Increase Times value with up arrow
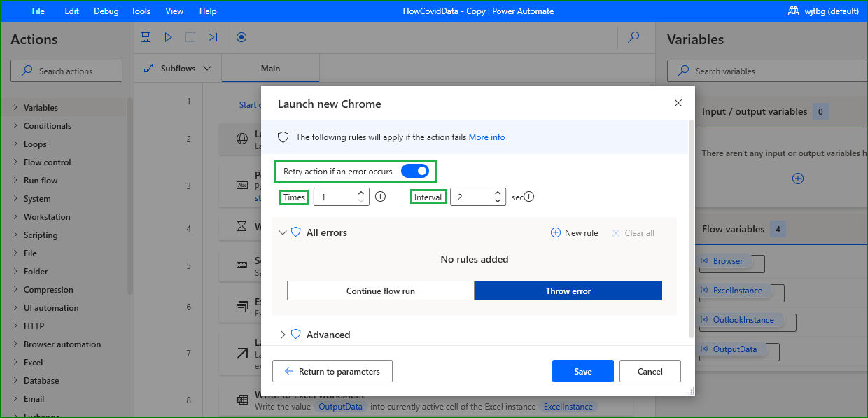Image resolution: width=868 pixels, height=418 pixels. [360, 193]
